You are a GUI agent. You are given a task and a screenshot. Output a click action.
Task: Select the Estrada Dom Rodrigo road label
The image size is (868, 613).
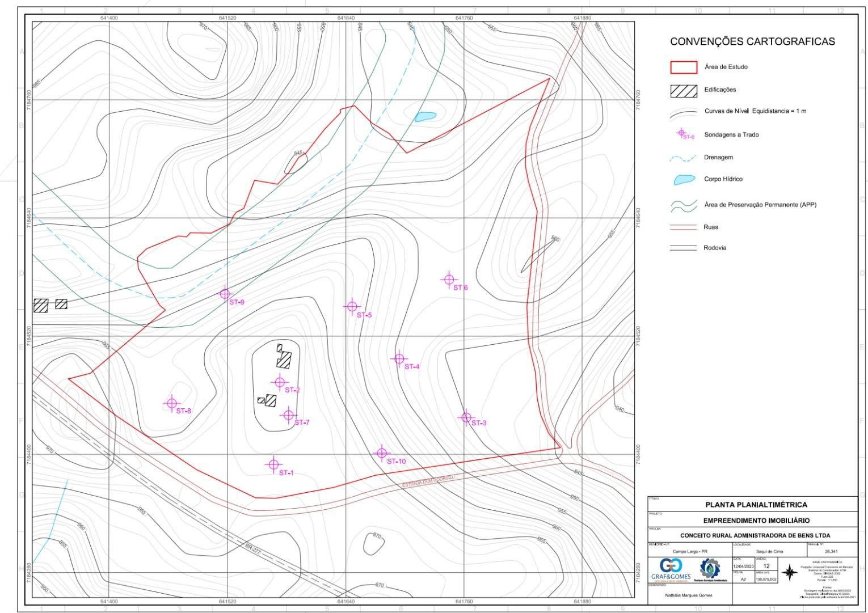coord(428,481)
